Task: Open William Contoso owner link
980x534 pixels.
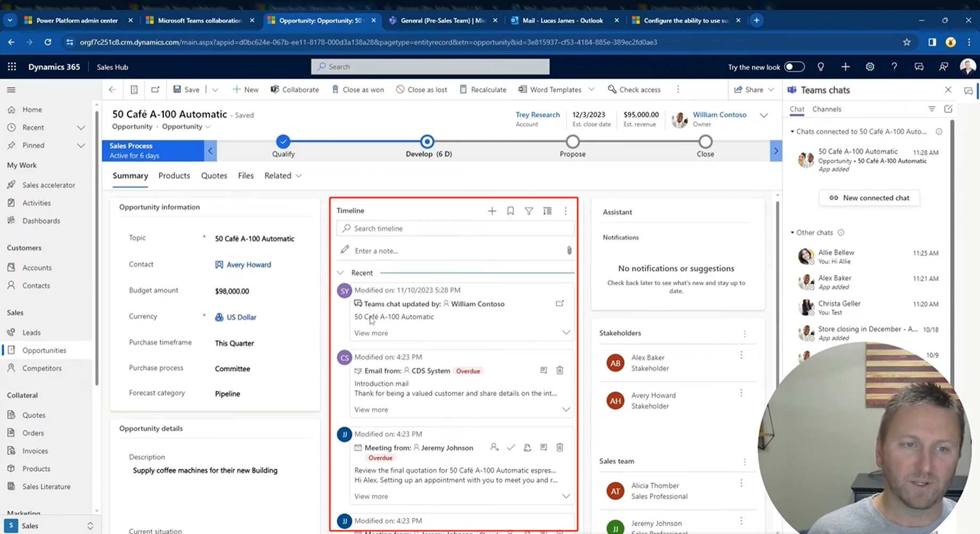Action: (719, 114)
